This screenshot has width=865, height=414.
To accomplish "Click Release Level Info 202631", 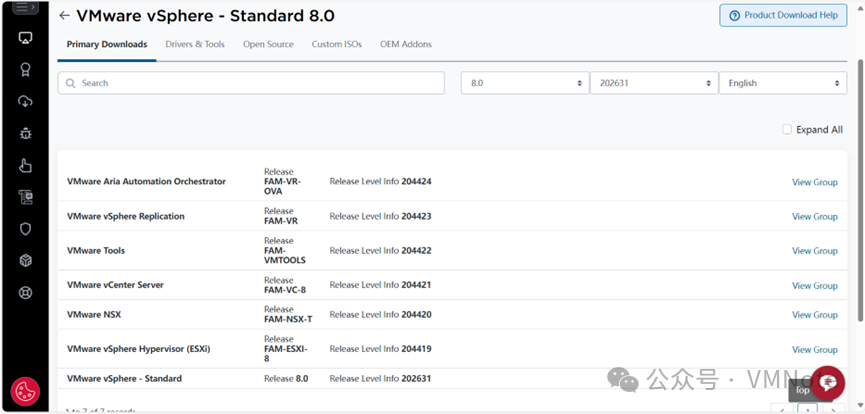I will (x=381, y=379).
